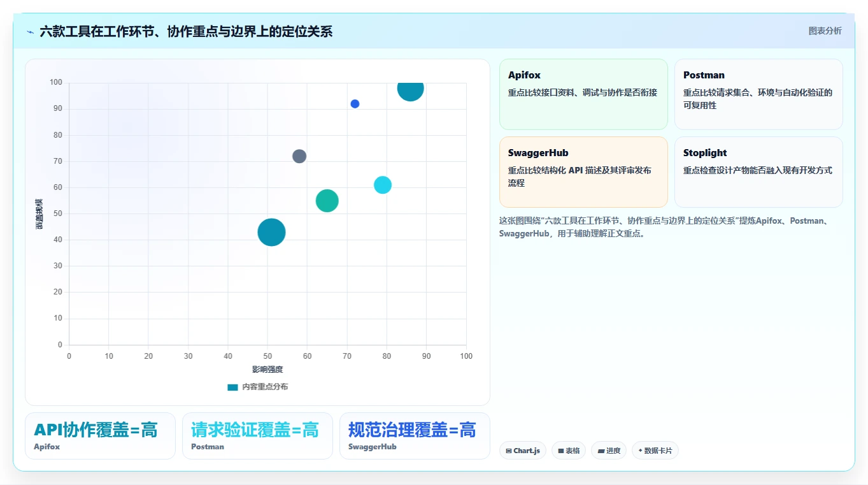Select the Chart.js tag chip
Viewport: 868px width, 485px height.
point(523,451)
